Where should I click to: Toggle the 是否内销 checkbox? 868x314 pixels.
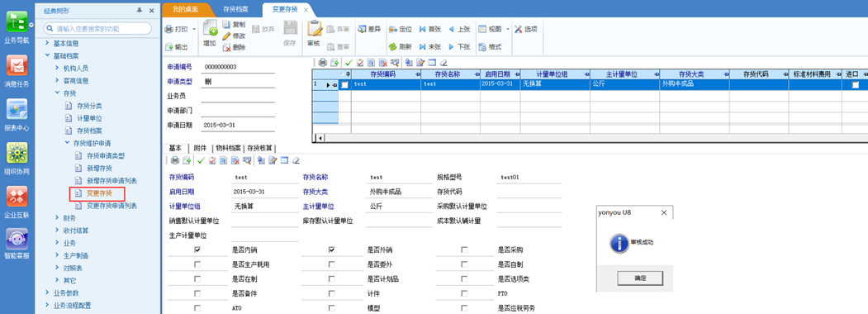[197, 250]
